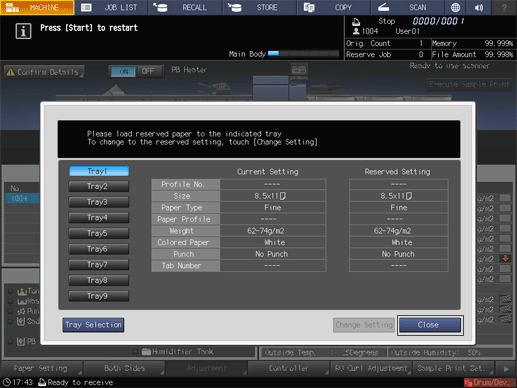Click the Outside Temp. readout

323,353
